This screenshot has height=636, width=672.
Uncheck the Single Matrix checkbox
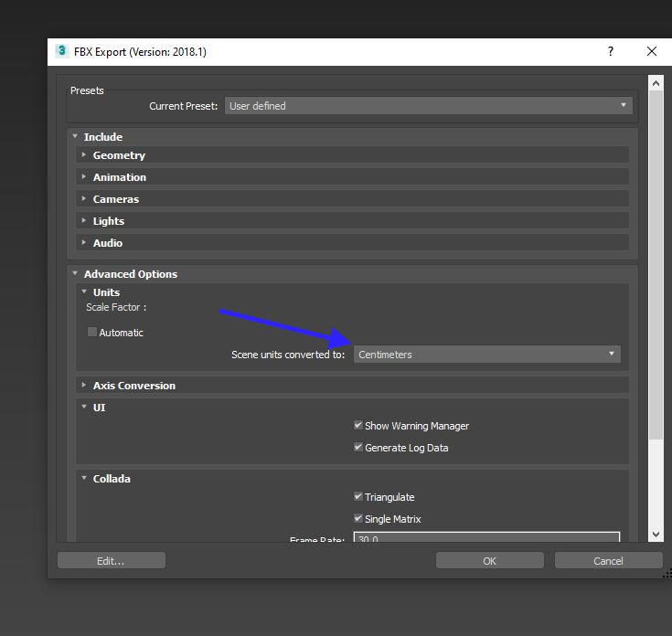358,519
